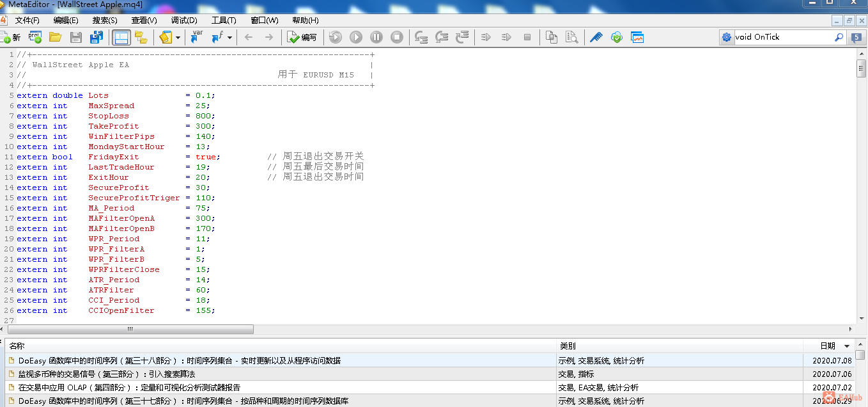Click the Step Out debug icon
This screenshot has height=407, width=868.
(462, 37)
